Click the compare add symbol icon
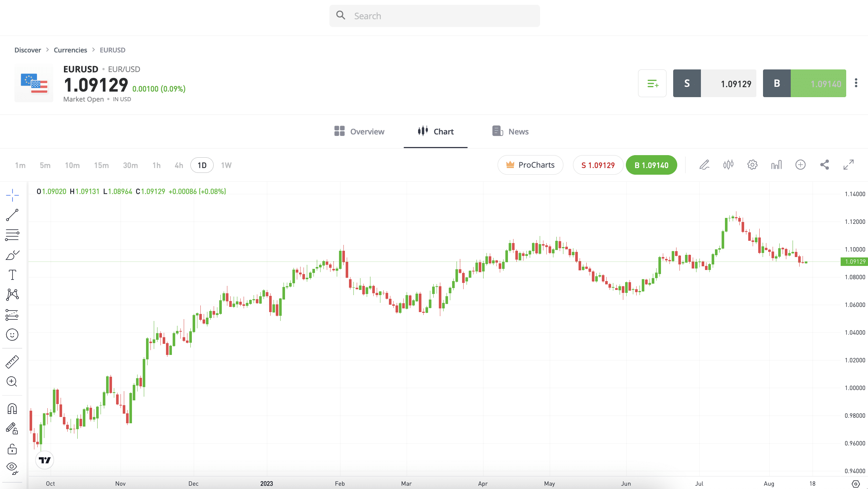868x489 pixels. (x=800, y=165)
